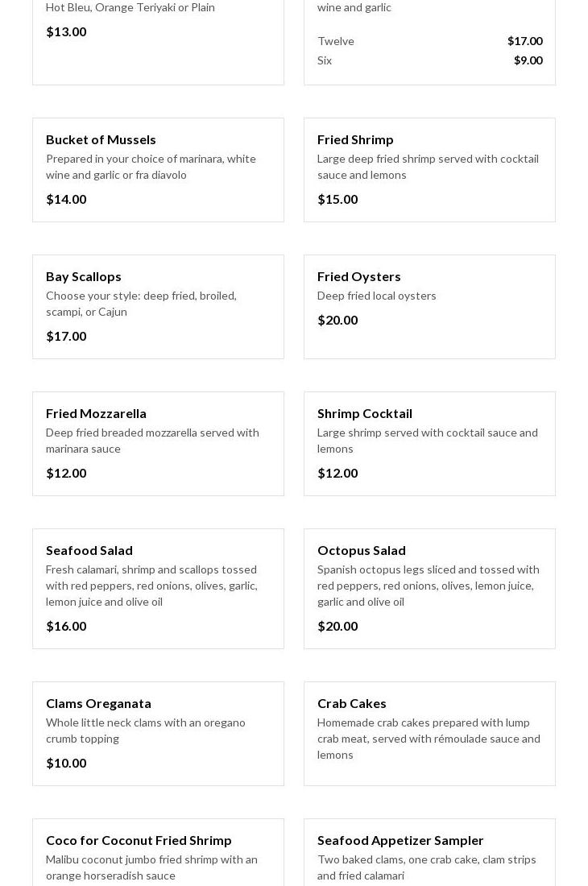Click the Bucket of Mussels title
Screen dimensions: 588x886
tap(101, 139)
